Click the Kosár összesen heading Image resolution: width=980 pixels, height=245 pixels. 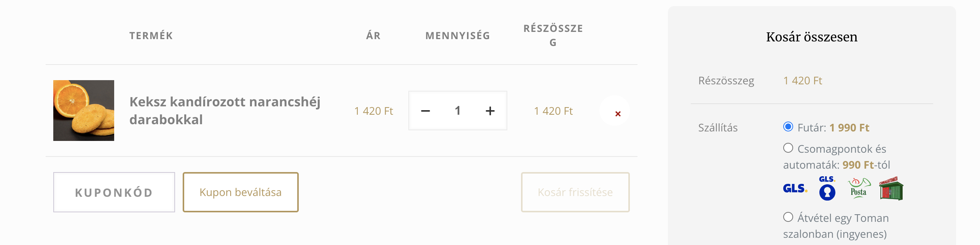point(811,37)
